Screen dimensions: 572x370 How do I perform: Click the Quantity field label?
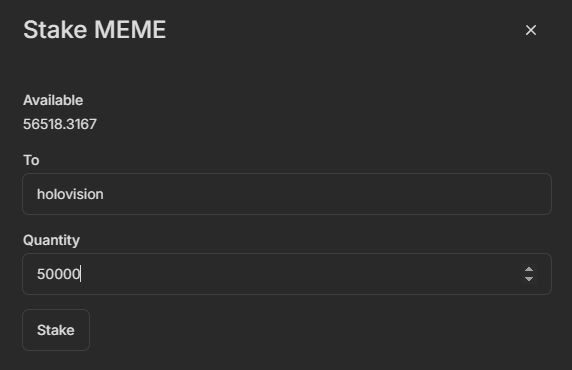[x=51, y=240]
